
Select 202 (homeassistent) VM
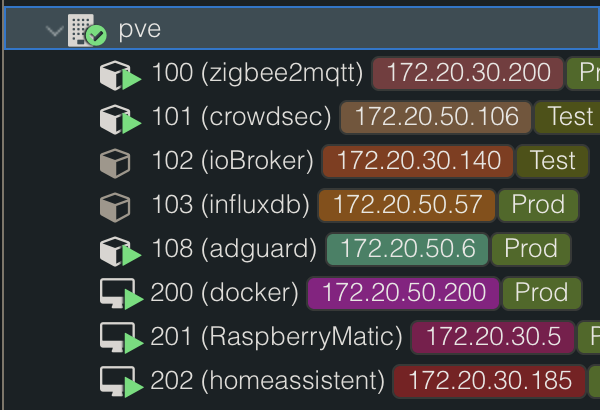click(x=267, y=381)
